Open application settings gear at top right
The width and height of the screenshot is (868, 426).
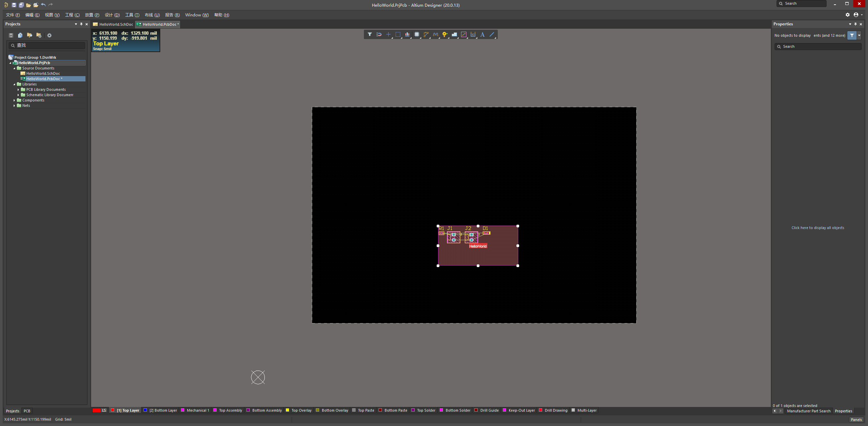click(848, 14)
